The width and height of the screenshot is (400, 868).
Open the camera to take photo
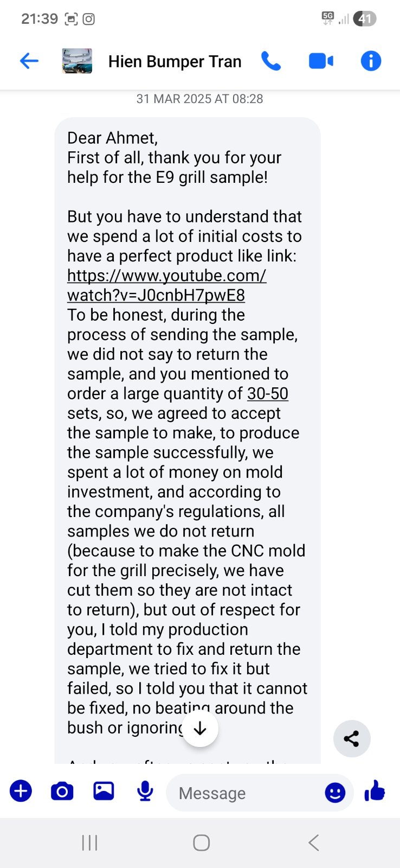pos(62,792)
